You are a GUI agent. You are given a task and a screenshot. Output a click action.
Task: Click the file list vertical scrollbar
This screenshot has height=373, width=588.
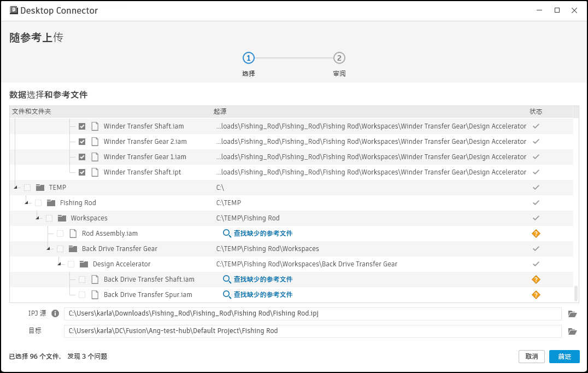click(x=575, y=293)
